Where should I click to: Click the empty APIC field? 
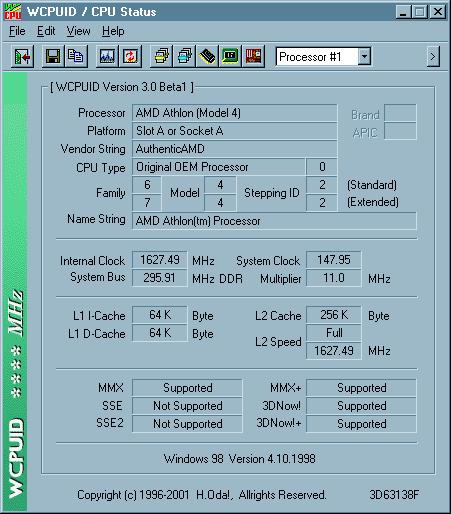(400, 131)
